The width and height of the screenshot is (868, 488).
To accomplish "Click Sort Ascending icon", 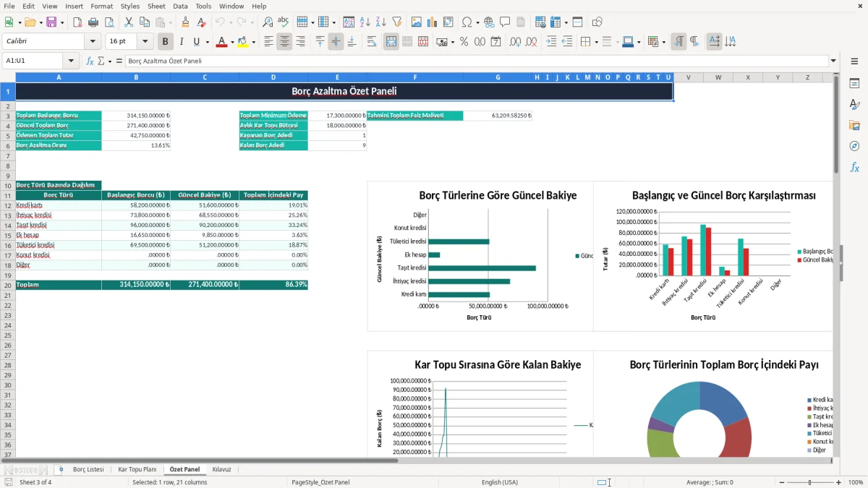I will 365,22.
